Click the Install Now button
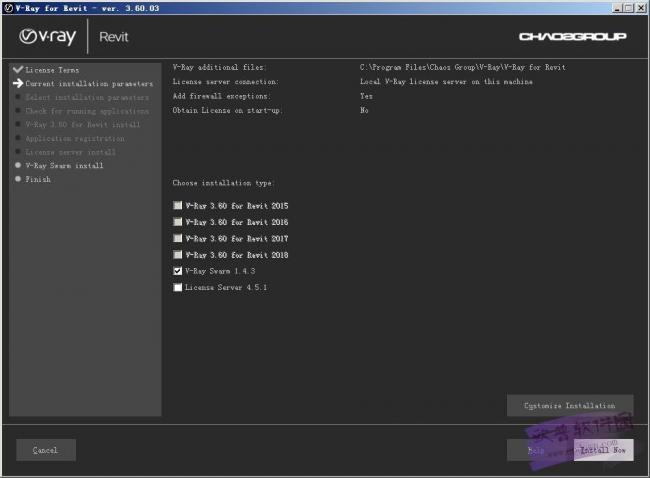Screen dimensions: 650x478 [x=603, y=450]
